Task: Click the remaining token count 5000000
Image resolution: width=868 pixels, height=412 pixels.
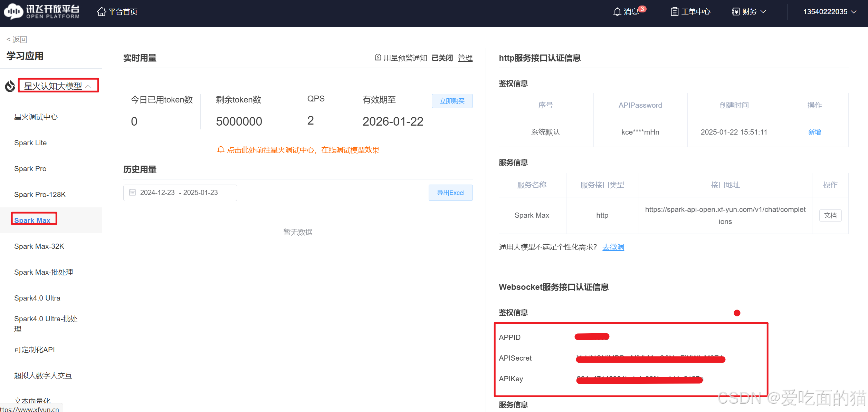Action: 239,121
